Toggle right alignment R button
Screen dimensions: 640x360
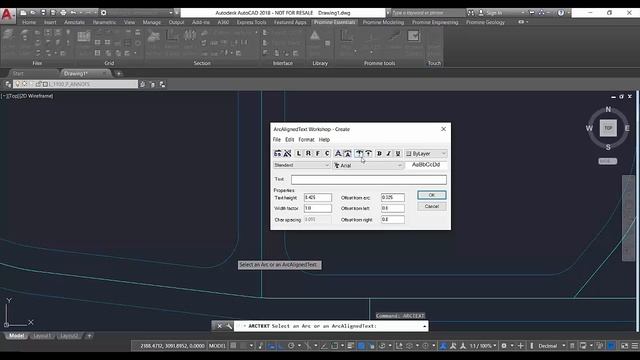pyautogui.click(x=308, y=153)
